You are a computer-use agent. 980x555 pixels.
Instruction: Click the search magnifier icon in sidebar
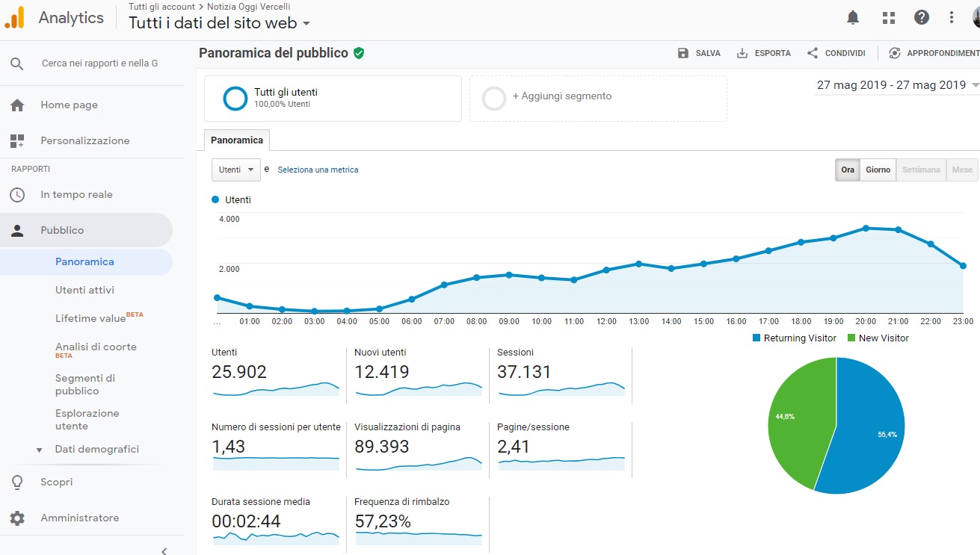point(17,63)
